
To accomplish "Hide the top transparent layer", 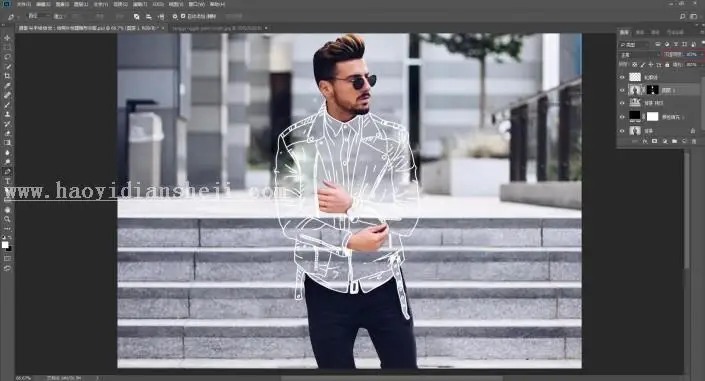I will click(x=622, y=77).
